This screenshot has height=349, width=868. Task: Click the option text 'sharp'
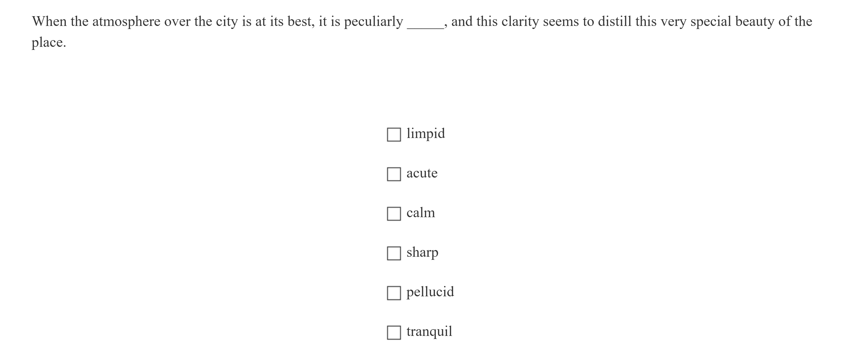click(422, 253)
